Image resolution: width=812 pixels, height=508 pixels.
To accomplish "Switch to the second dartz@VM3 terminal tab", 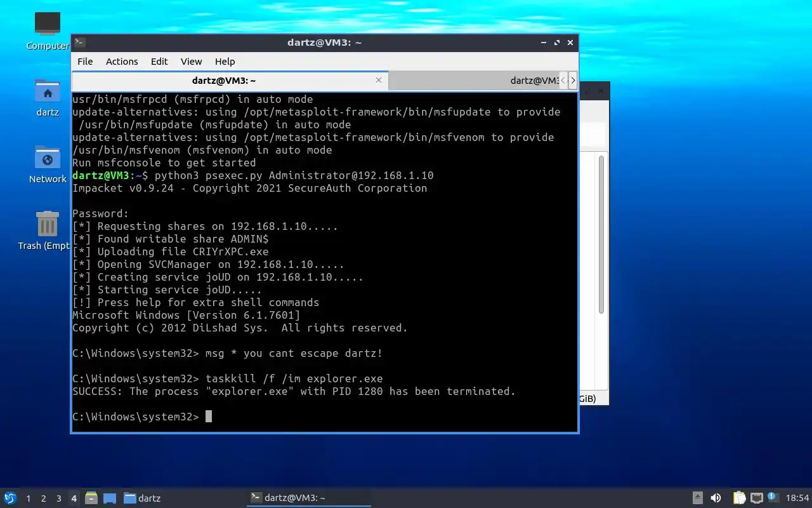I will coord(473,81).
